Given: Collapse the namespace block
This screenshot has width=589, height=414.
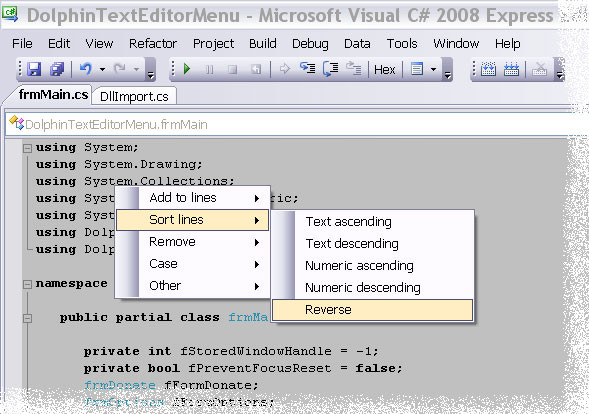Looking at the screenshot, I should (27, 284).
